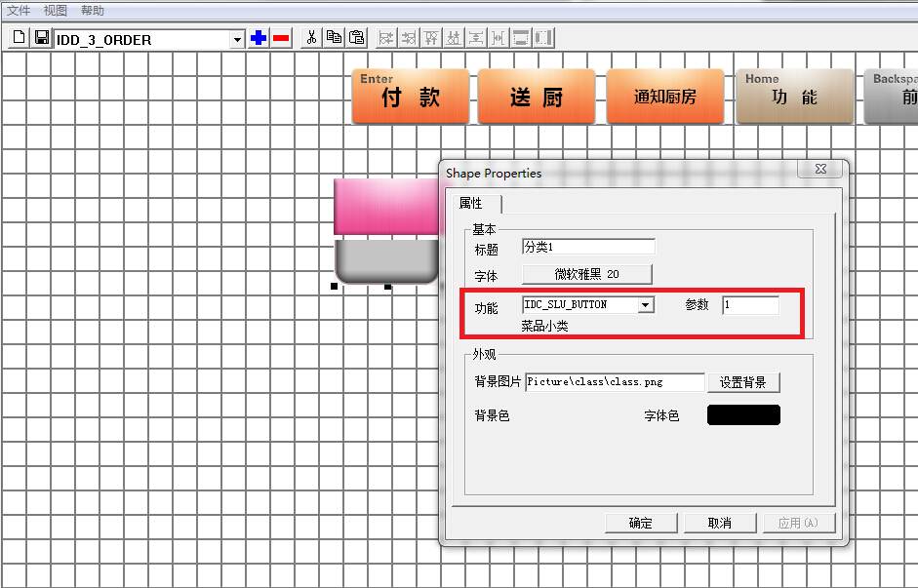Click the 确定 button

coord(641,523)
